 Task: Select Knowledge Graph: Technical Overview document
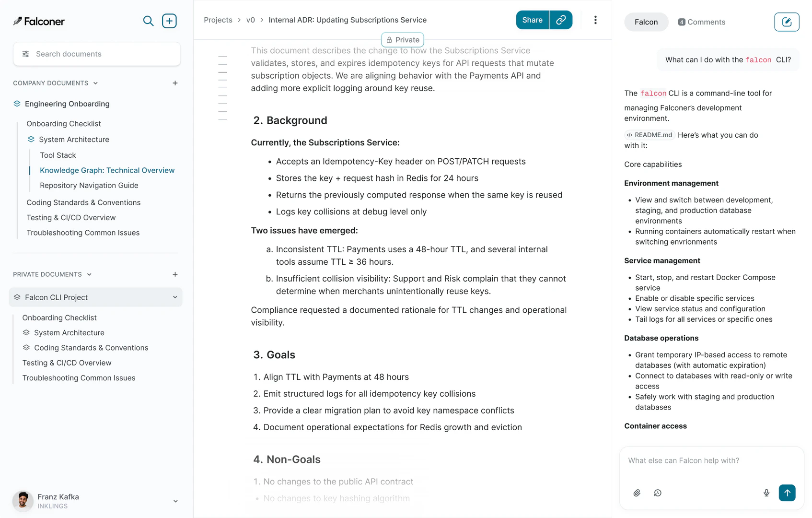106,170
